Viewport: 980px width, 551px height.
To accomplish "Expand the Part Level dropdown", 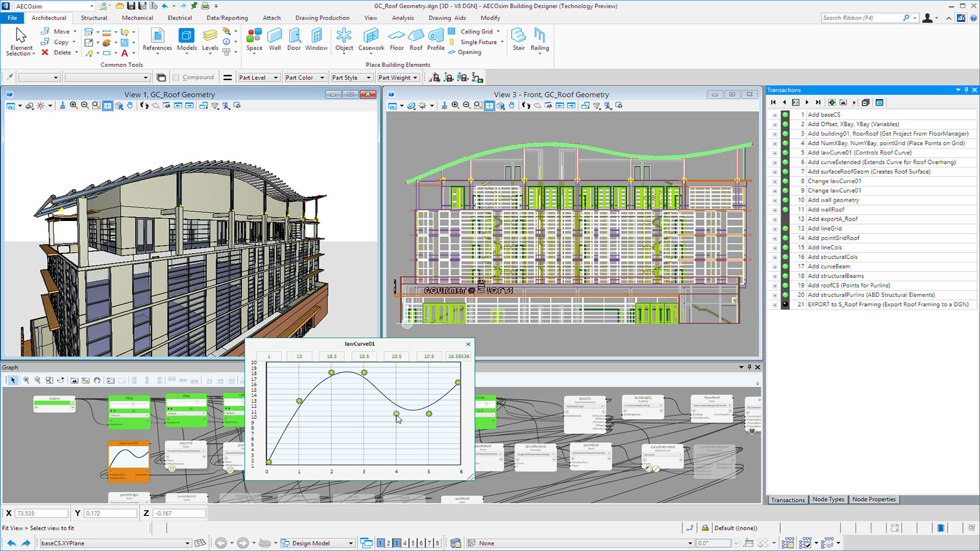I will [276, 77].
